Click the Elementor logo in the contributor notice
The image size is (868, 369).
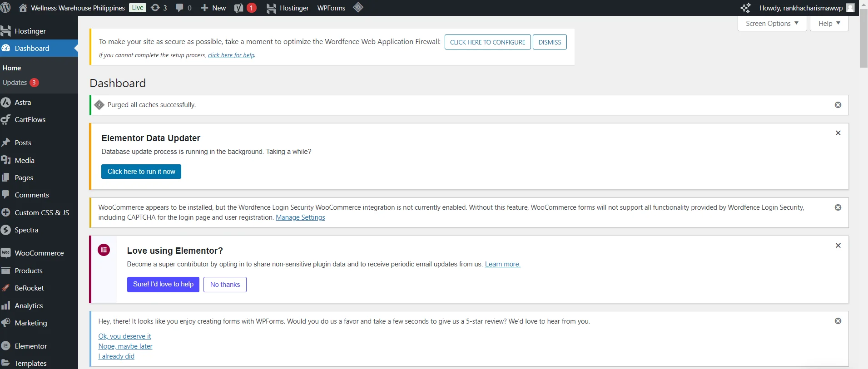[x=104, y=250]
